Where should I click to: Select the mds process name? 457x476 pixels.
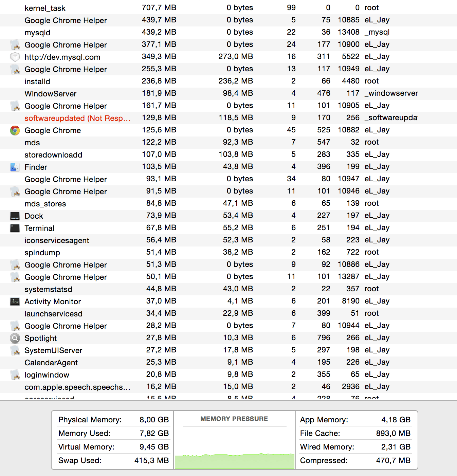point(32,143)
